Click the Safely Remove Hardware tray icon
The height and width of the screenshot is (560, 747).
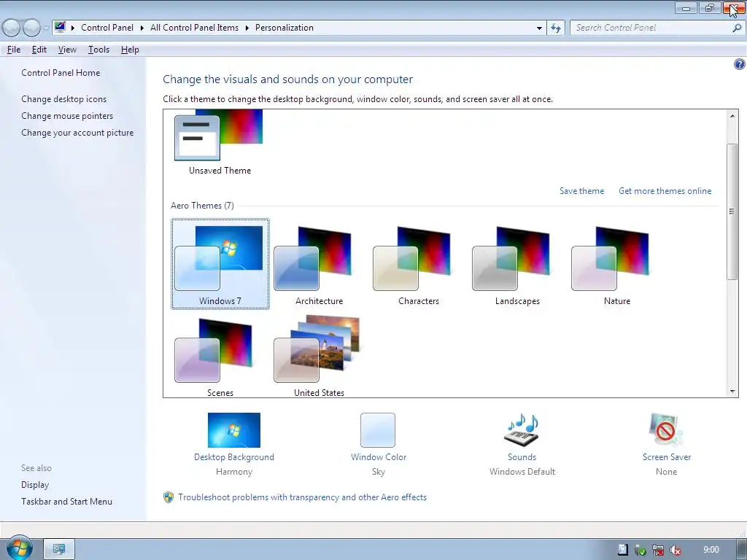[640, 550]
